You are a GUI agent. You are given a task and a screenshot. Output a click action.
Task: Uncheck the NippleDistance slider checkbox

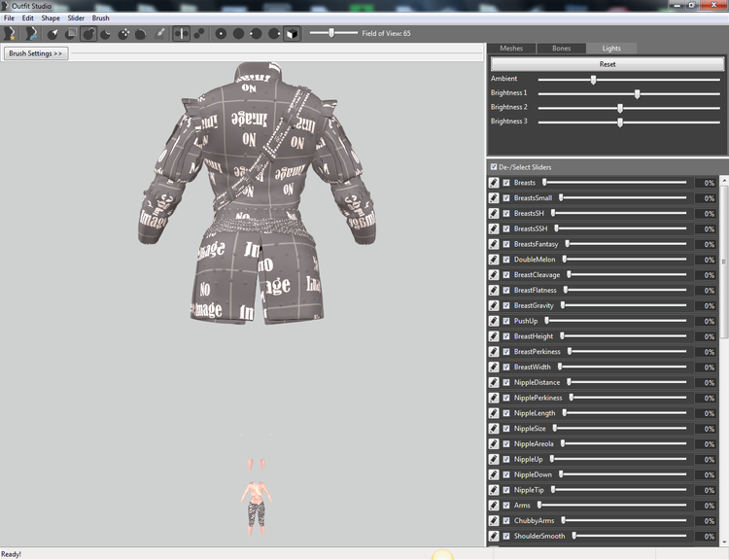point(506,382)
